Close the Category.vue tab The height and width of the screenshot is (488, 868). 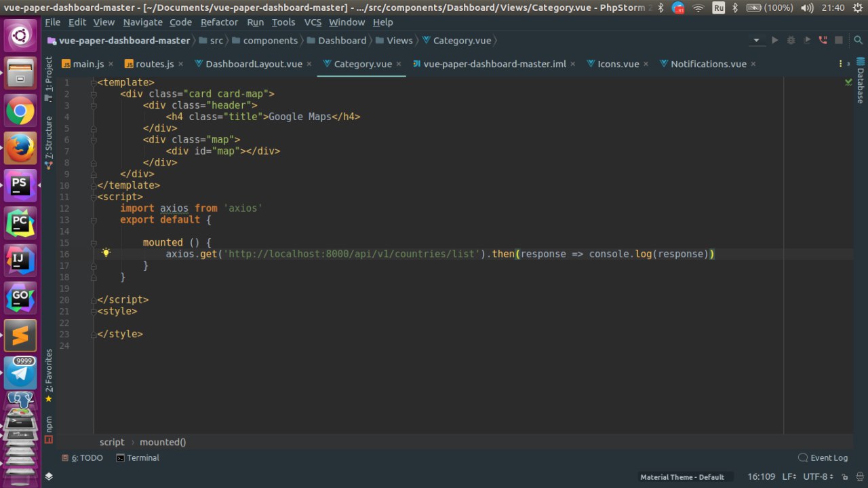[399, 64]
